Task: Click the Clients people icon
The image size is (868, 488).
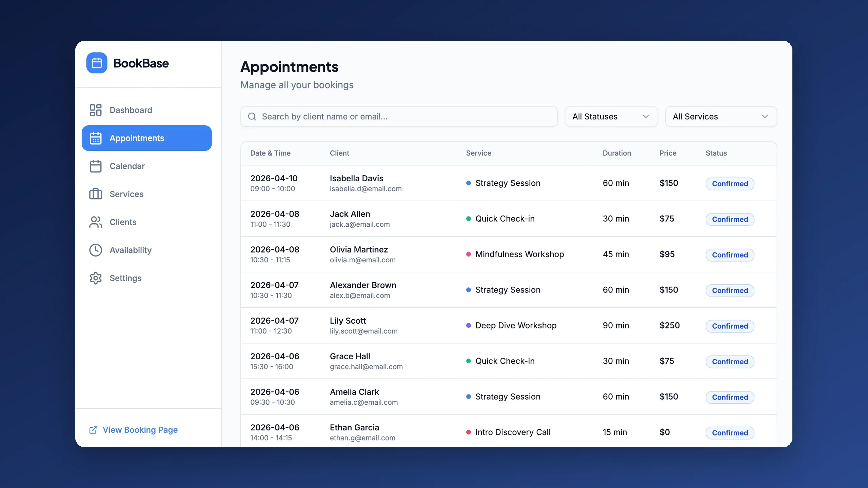Action: (x=95, y=222)
